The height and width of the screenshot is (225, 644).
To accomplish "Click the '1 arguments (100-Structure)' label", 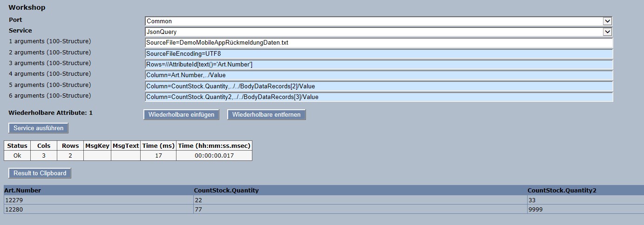I will (x=50, y=41).
